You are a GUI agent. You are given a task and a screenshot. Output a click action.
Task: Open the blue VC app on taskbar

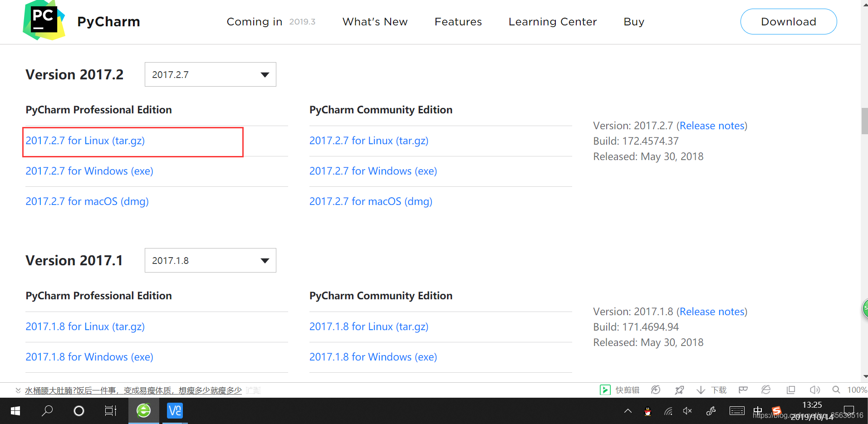[175, 411]
